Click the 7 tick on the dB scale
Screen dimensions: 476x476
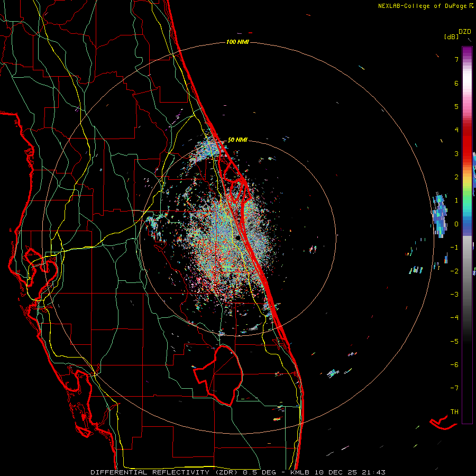pyautogui.click(x=456, y=59)
